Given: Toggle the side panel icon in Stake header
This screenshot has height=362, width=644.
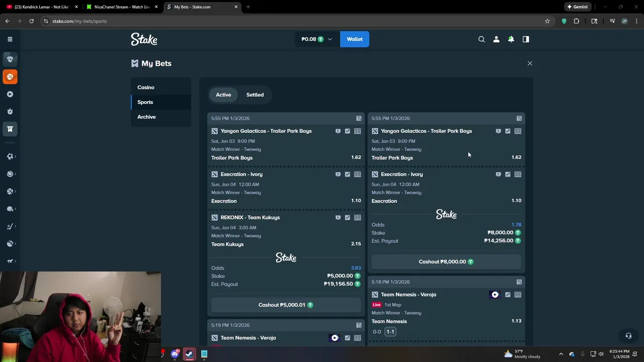Looking at the screenshot, I should 526,39.
